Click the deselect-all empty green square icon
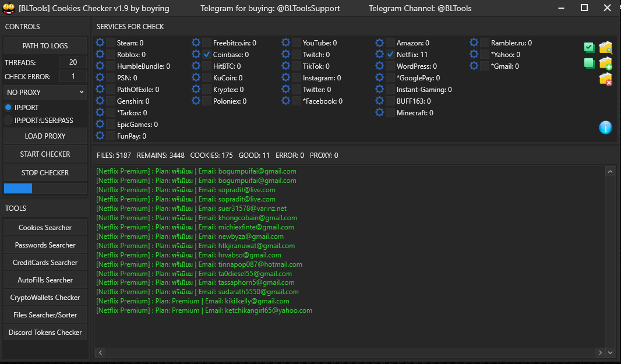621x364 pixels. 590,63
